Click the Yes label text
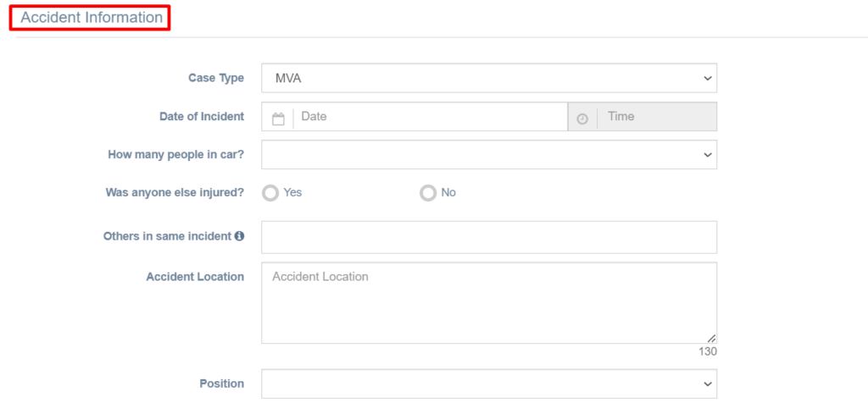 pos(292,193)
